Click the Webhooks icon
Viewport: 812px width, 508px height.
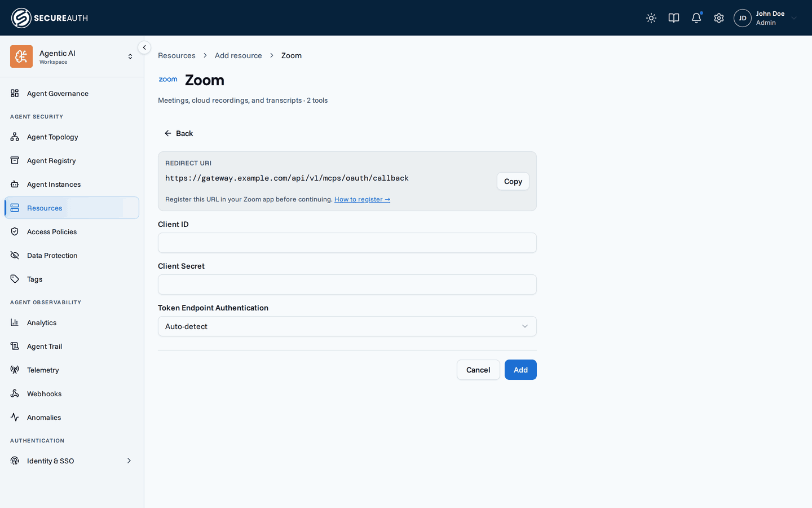pyautogui.click(x=15, y=393)
